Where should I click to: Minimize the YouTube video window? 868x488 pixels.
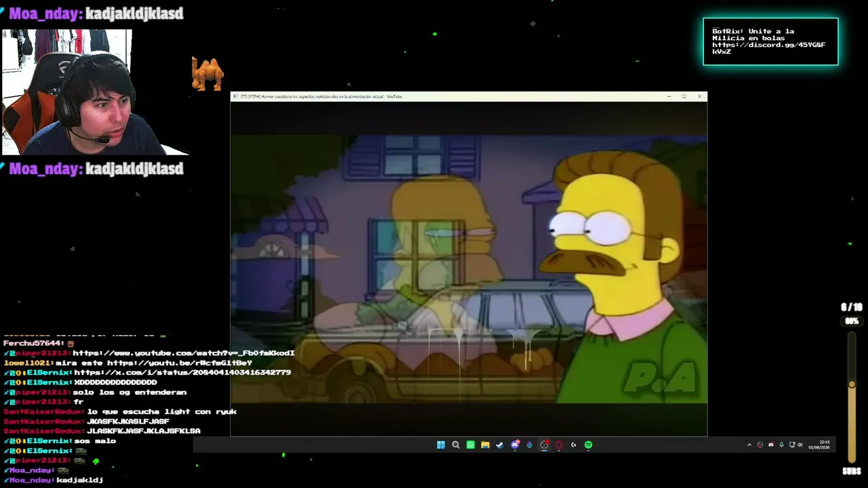click(x=669, y=96)
